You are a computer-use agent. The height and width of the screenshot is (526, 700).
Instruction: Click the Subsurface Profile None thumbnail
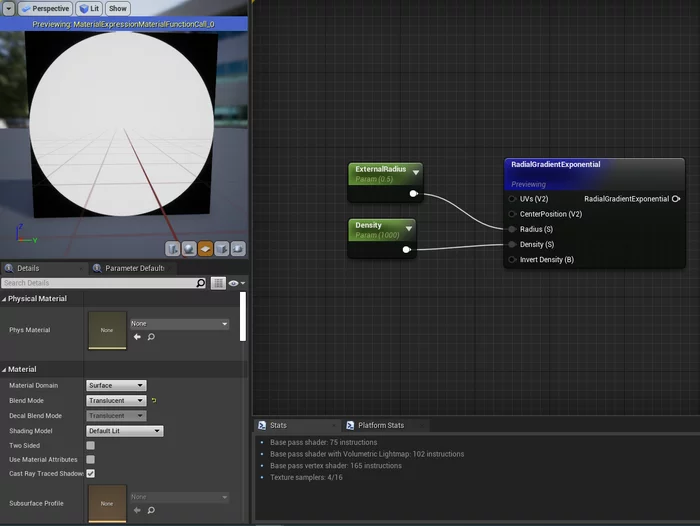pyautogui.click(x=107, y=503)
